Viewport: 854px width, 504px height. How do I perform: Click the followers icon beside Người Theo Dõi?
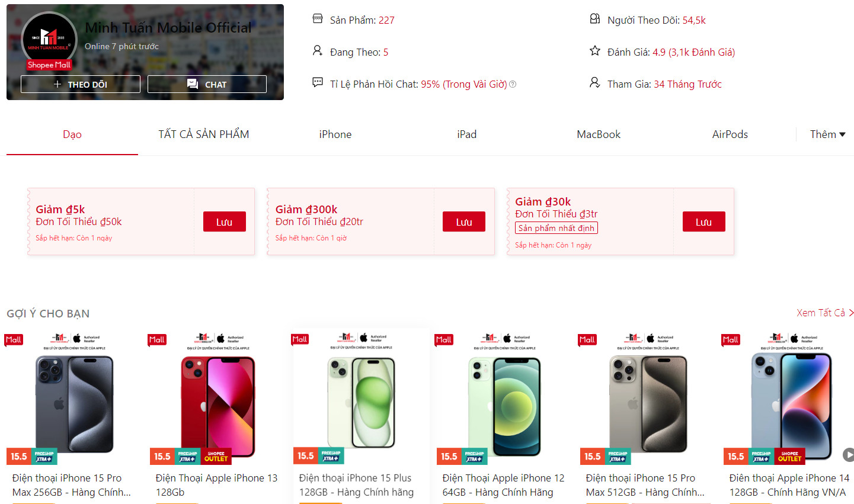[x=595, y=19]
